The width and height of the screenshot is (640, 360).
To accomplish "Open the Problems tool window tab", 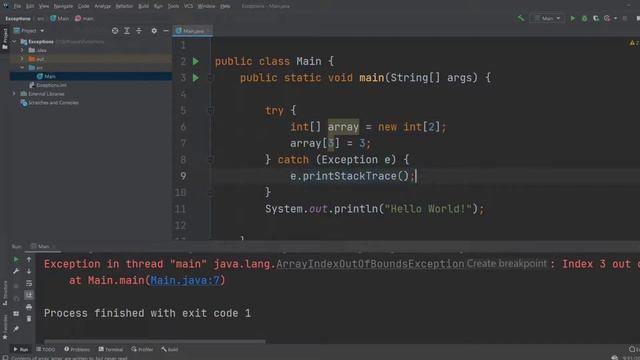I will [77, 349].
